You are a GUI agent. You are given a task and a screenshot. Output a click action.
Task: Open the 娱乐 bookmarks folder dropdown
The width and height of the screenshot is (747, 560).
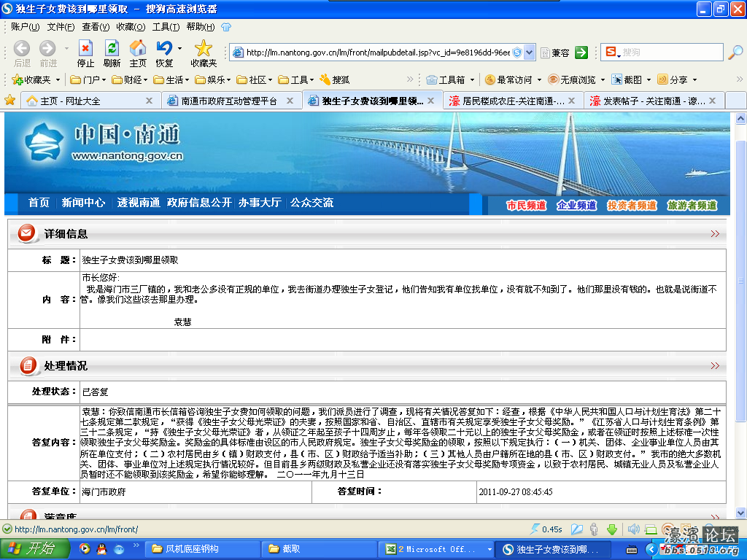point(212,79)
